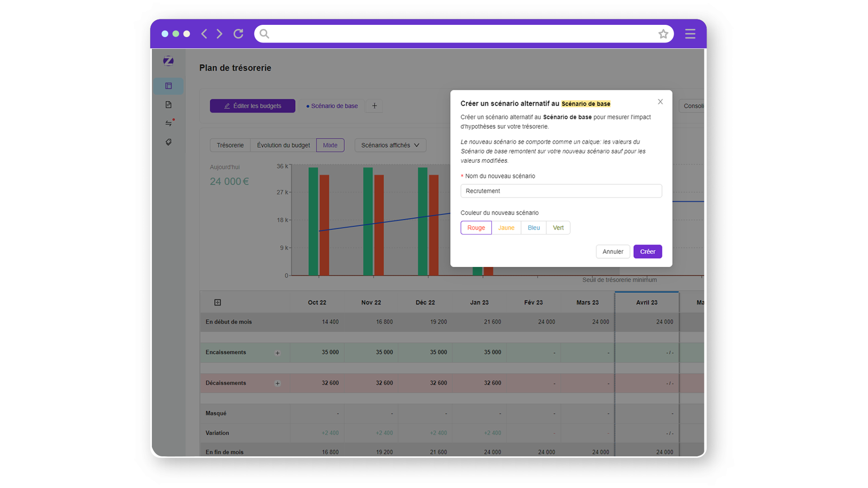868x488 pixels.
Task: Open the tag icon in the sidebar
Action: tap(168, 142)
